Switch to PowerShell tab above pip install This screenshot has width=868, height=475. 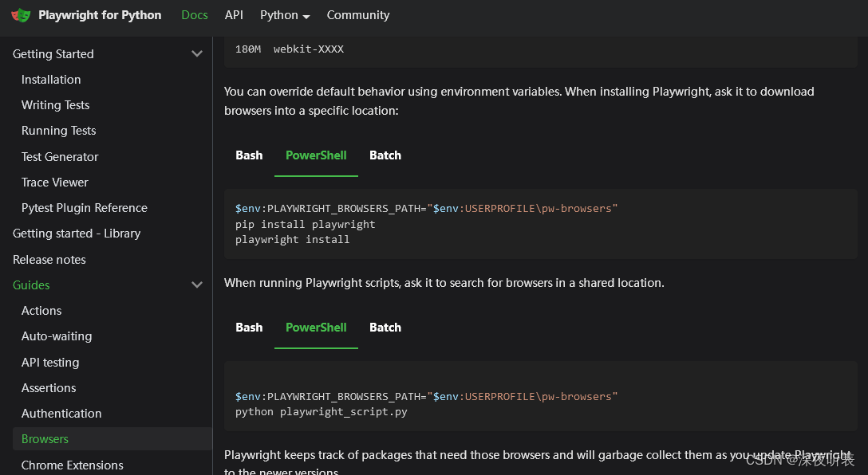tap(316, 155)
